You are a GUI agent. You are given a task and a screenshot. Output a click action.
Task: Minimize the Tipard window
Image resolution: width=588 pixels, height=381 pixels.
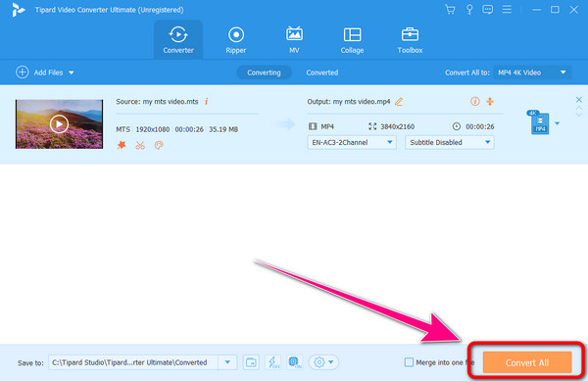click(537, 10)
